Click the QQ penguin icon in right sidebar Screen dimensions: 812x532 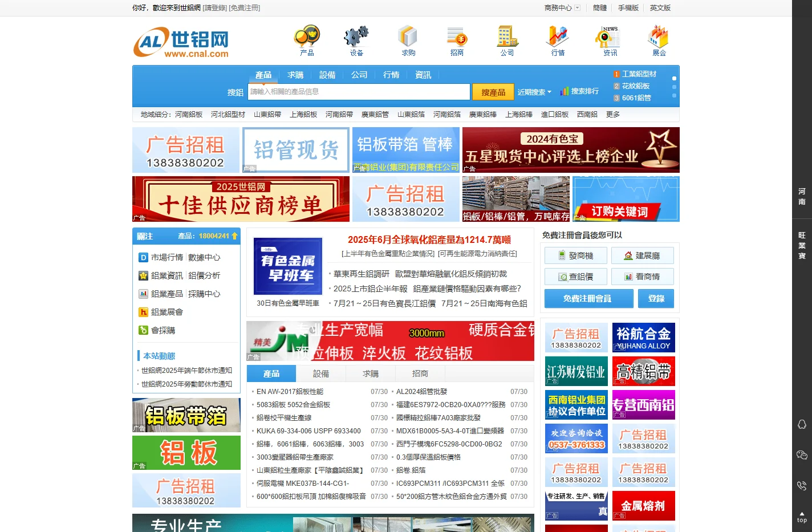tap(802, 424)
